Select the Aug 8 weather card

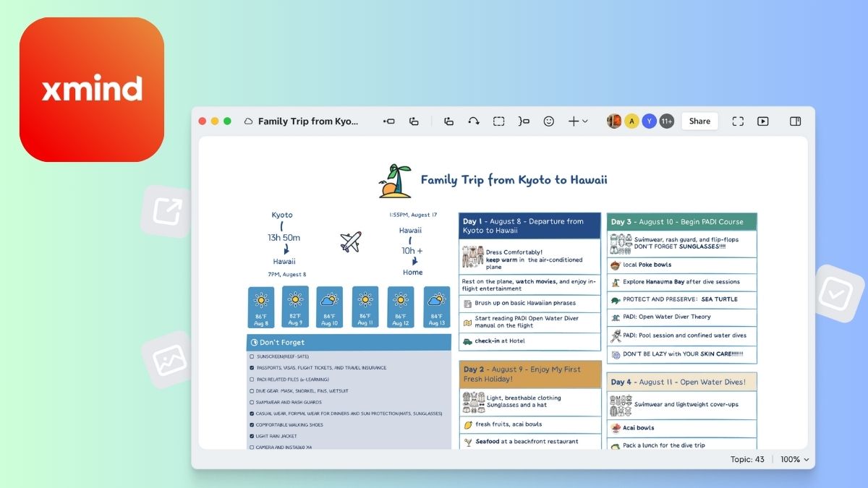(x=260, y=307)
